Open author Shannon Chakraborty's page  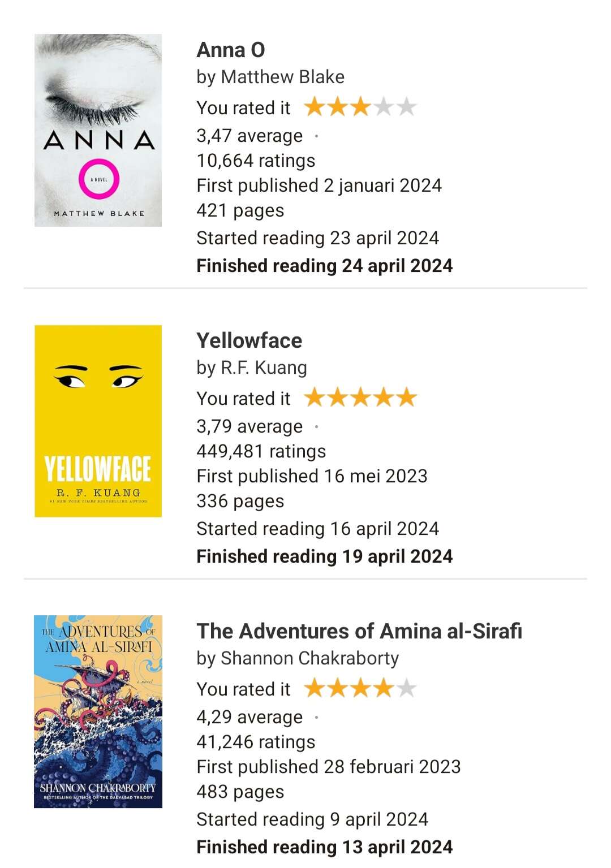tap(310, 658)
